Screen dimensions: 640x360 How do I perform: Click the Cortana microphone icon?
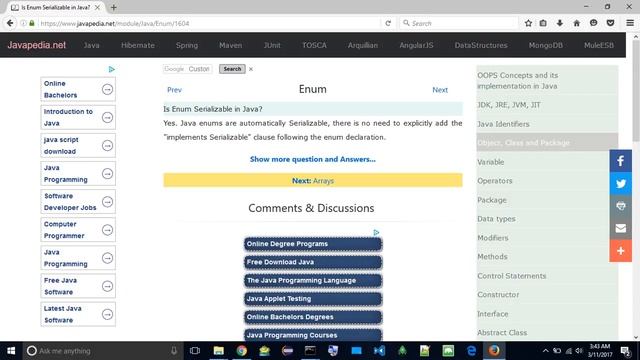[174, 351]
